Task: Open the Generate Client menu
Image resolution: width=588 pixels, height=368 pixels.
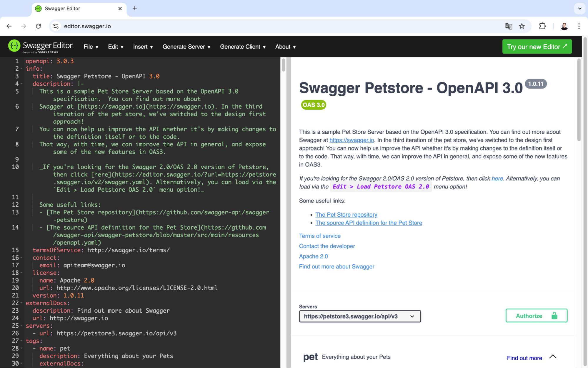Action: 243,47
